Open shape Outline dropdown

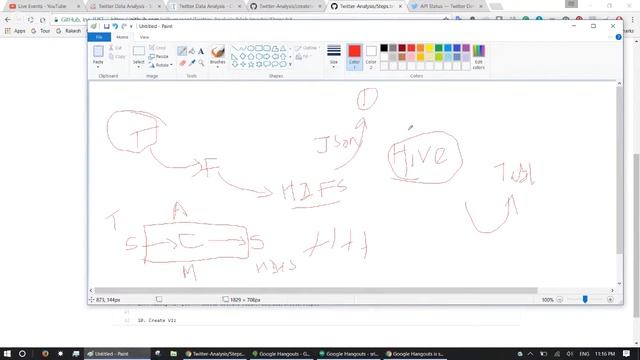[x=307, y=48]
